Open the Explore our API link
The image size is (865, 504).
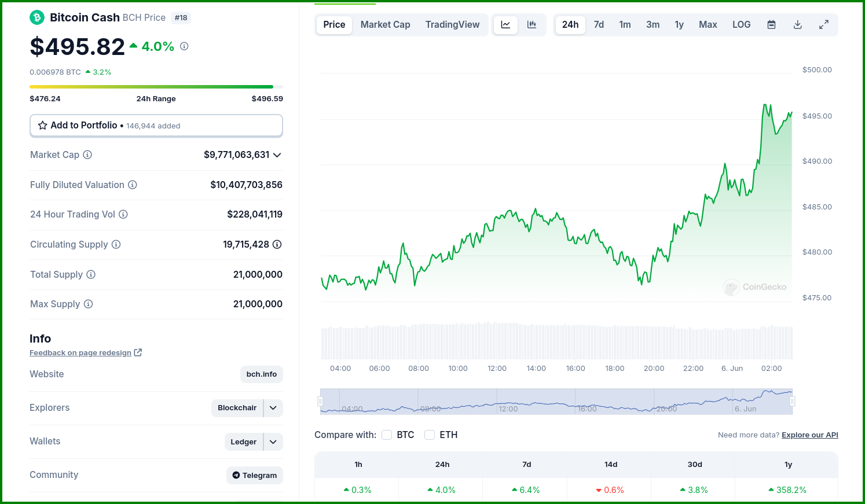810,435
